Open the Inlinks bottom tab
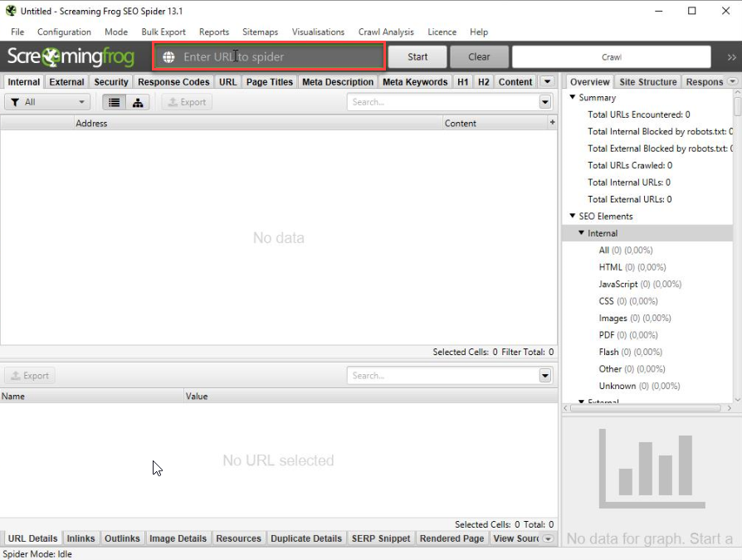 tap(81, 538)
